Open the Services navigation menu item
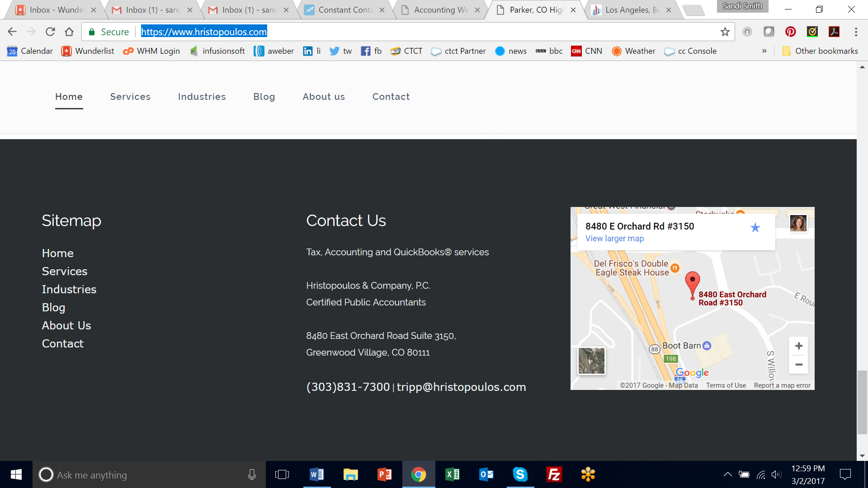This screenshot has width=868, height=488. pyautogui.click(x=130, y=97)
